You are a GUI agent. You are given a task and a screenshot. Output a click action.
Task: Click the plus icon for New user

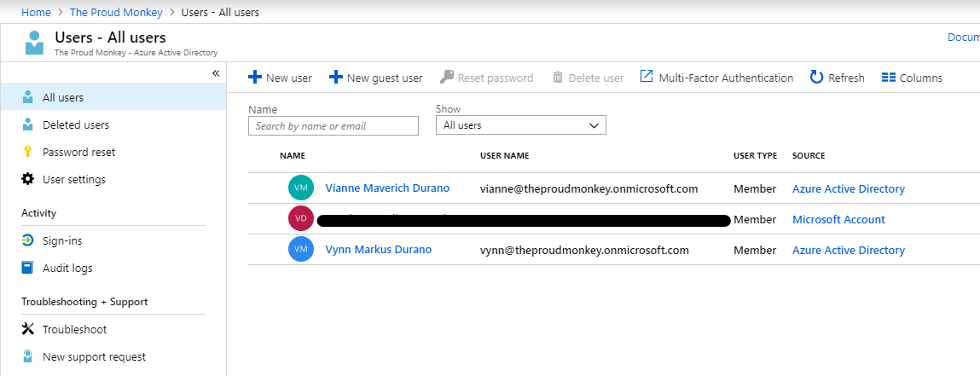click(x=255, y=77)
